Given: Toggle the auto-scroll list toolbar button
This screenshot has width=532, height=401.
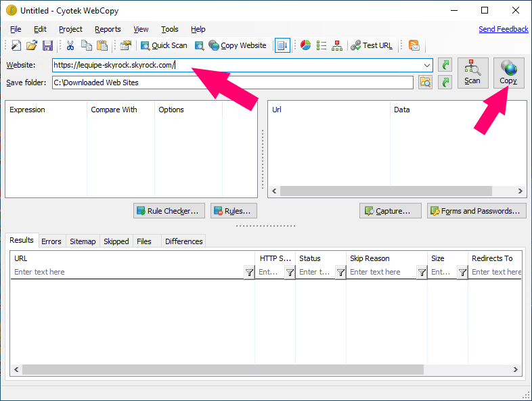Looking at the screenshot, I should tap(282, 45).
